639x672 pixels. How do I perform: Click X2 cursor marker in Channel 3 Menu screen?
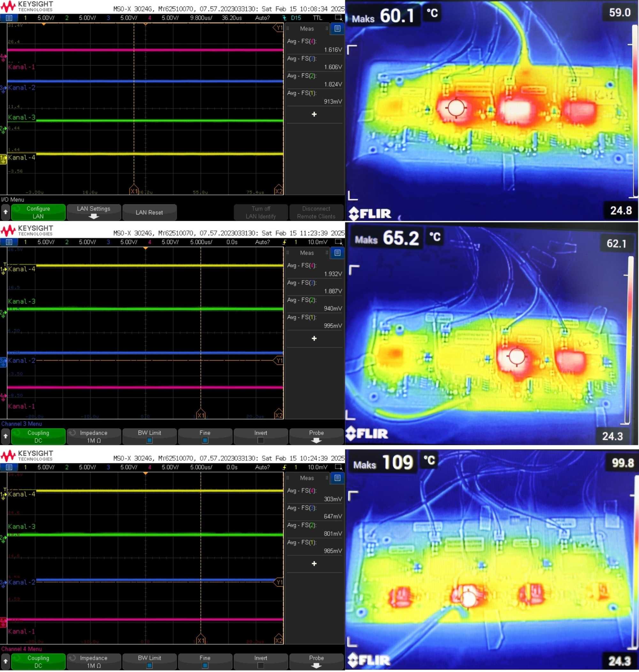pyautogui.click(x=279, y=415)
